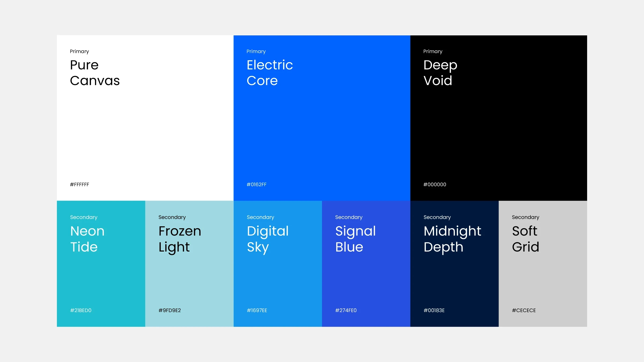Click the Secondary label above Midnight Depth
This screenshot has width=644, height=362.
pos(437,217)
